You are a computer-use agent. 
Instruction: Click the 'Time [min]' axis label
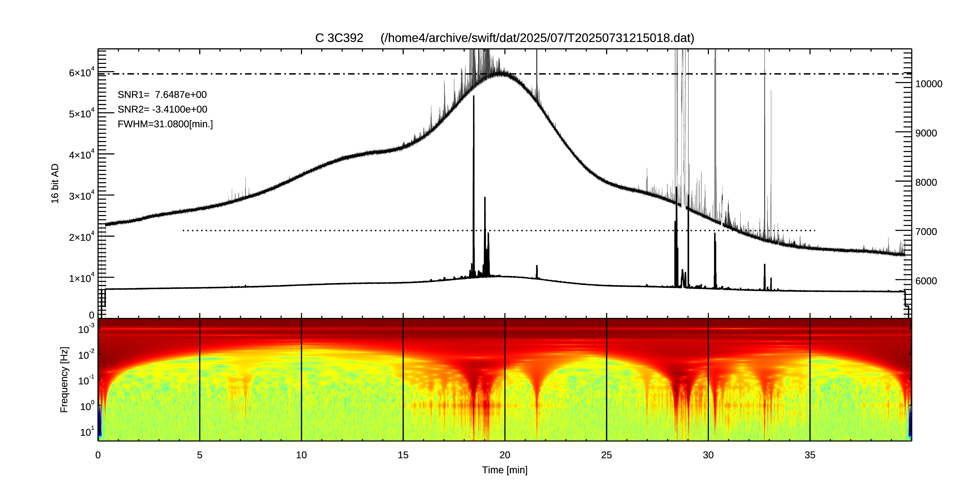[x=505, y=470]
